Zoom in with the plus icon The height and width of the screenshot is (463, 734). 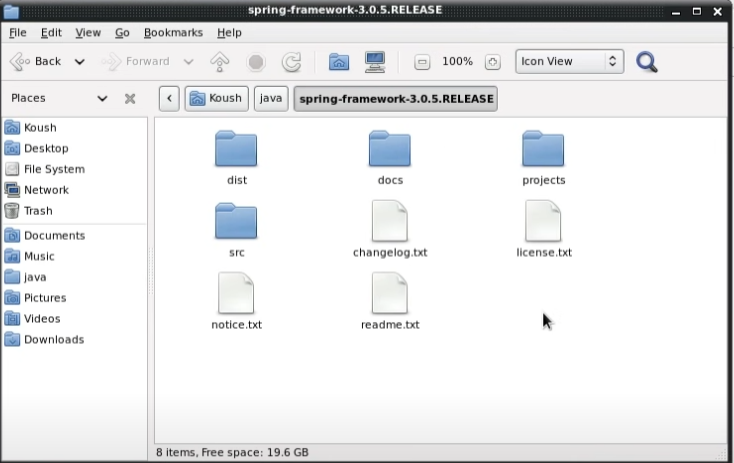pos(492,62)
